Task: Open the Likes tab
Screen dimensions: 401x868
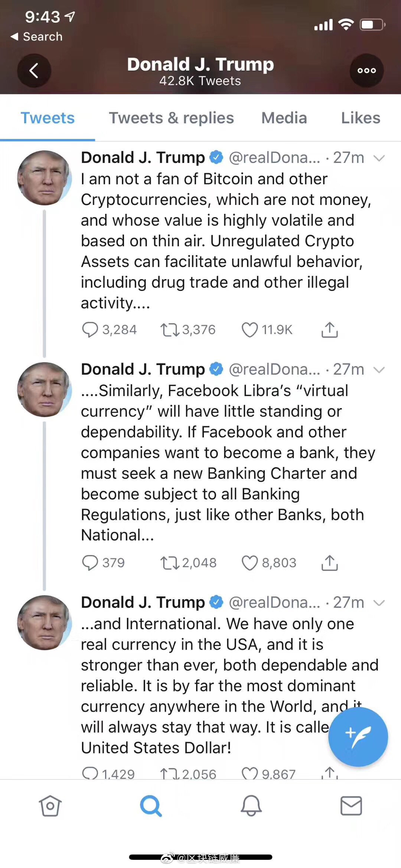Action: pos(361,118)
